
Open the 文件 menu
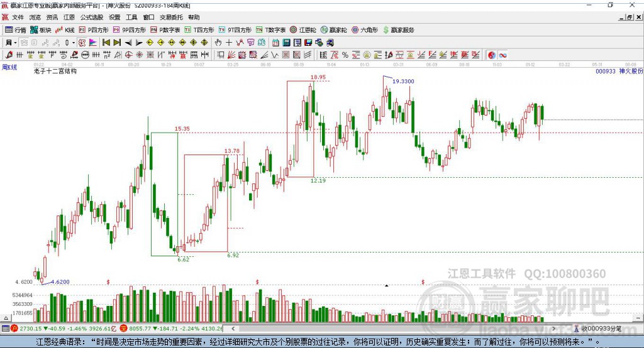[18, 17]
